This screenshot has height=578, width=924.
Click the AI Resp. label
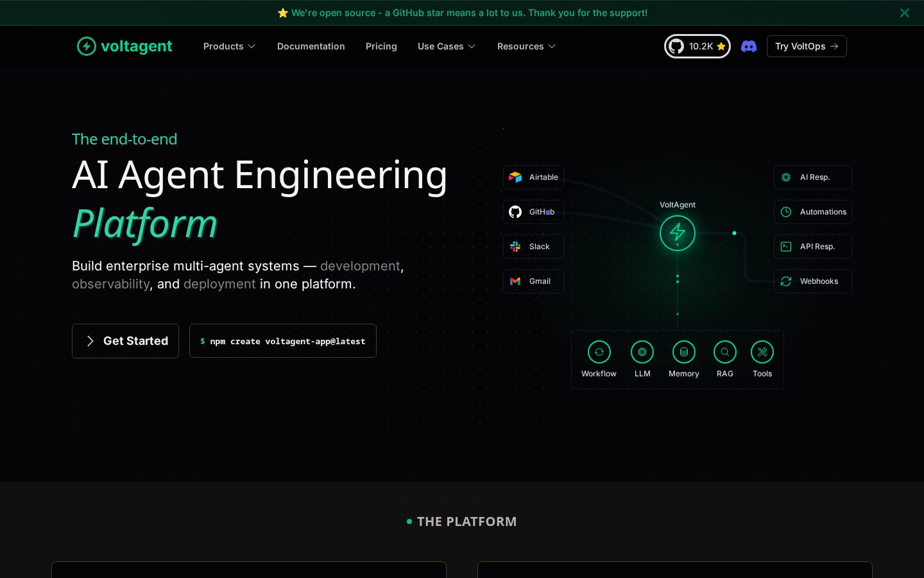pyautogui.click(x=815, y=177)
